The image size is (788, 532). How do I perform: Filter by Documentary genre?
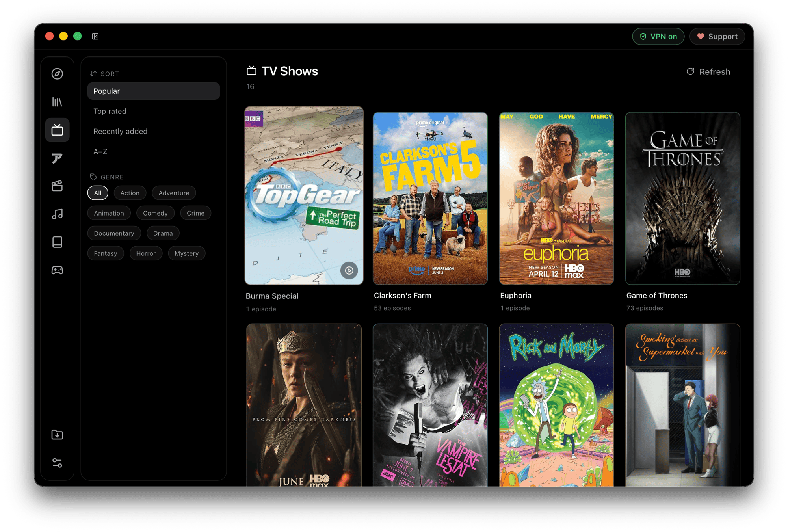pyautogui.click(x=114, y=233)
